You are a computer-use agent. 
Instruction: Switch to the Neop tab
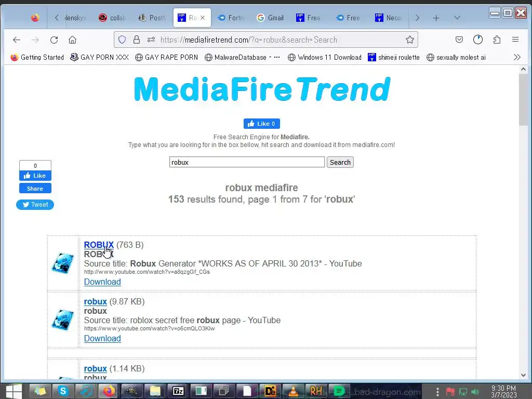pos(389,18)
